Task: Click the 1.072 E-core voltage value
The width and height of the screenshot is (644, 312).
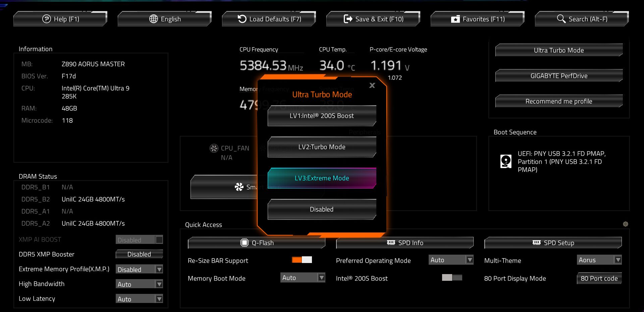Action: [395, 77]
